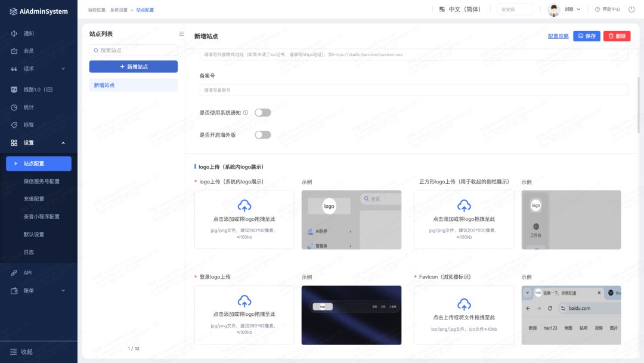644x363 pixels.
Task: Click the 搜索站点 search field
Action: (x=134, y=50)
